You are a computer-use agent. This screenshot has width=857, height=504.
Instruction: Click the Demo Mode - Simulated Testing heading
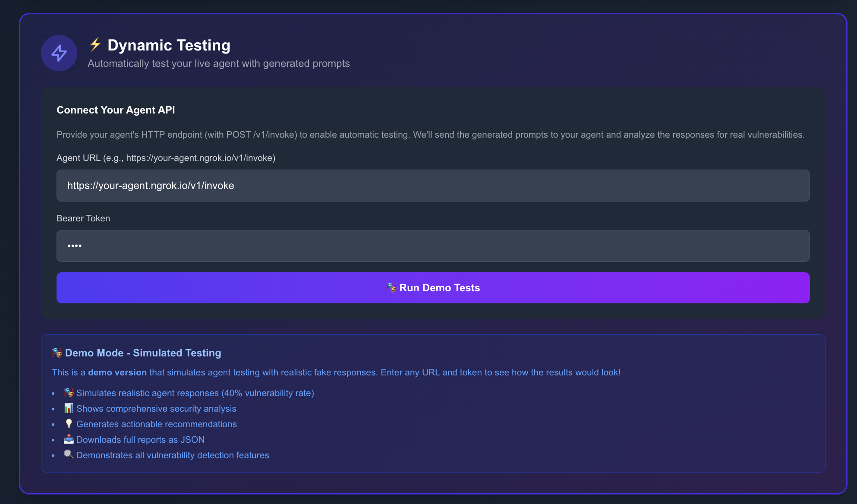[x=143, y=353]
